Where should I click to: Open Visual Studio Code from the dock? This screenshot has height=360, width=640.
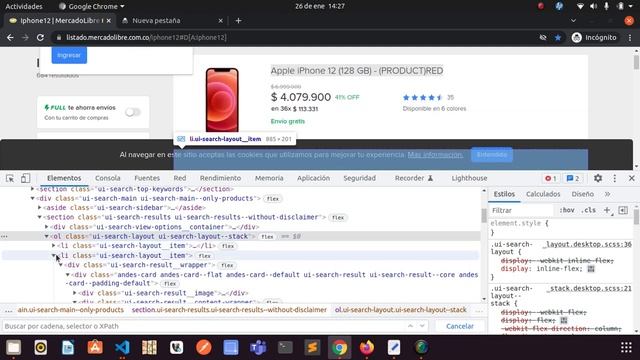tap(122, 348)
